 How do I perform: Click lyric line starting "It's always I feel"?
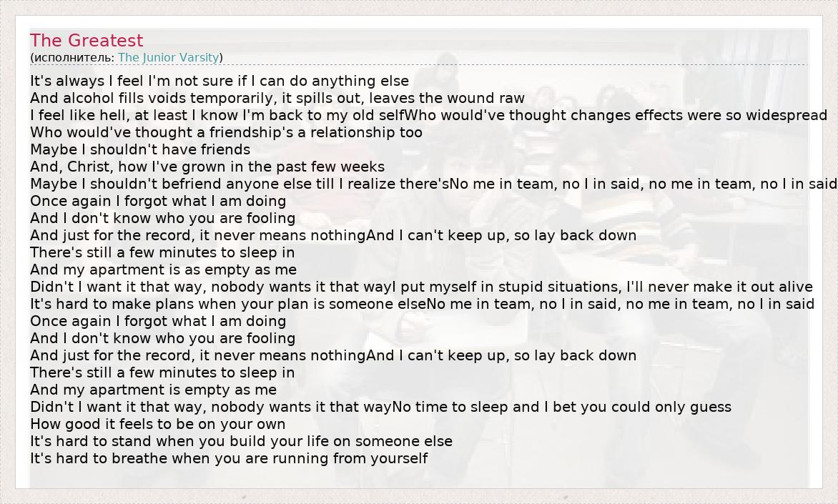[220, 81]
